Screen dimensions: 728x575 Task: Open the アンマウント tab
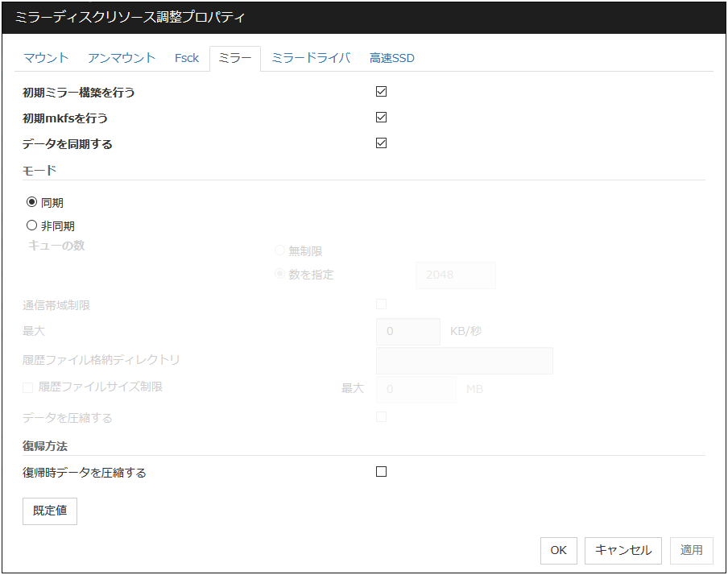[x=122, y=58]
